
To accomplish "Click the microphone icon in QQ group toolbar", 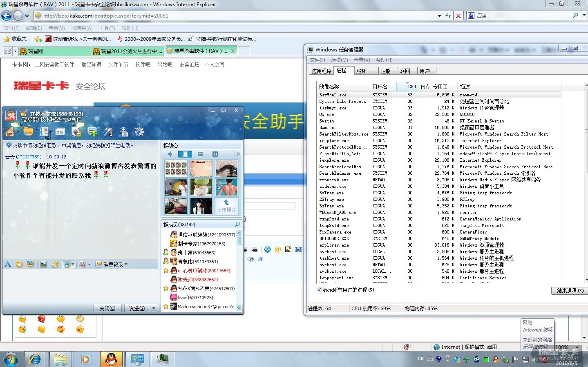I will [x=108, y=132].
